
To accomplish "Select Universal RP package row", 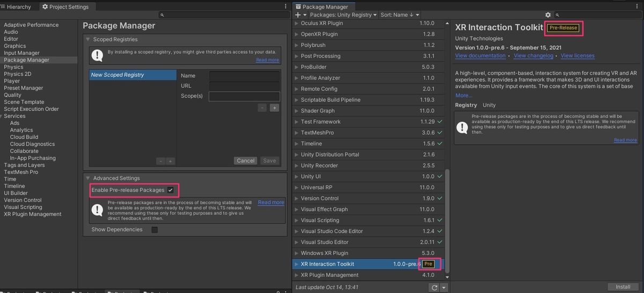I will tap(368, 187).
